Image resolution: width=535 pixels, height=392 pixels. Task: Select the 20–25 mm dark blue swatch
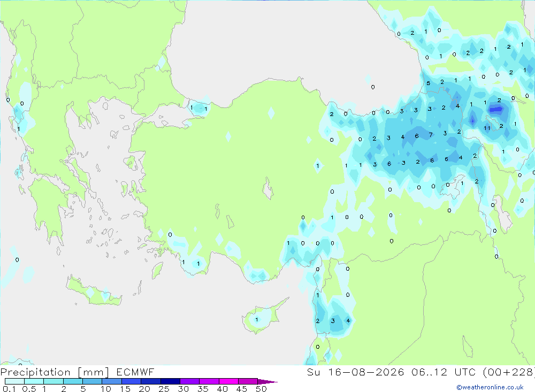pos(151,381)
